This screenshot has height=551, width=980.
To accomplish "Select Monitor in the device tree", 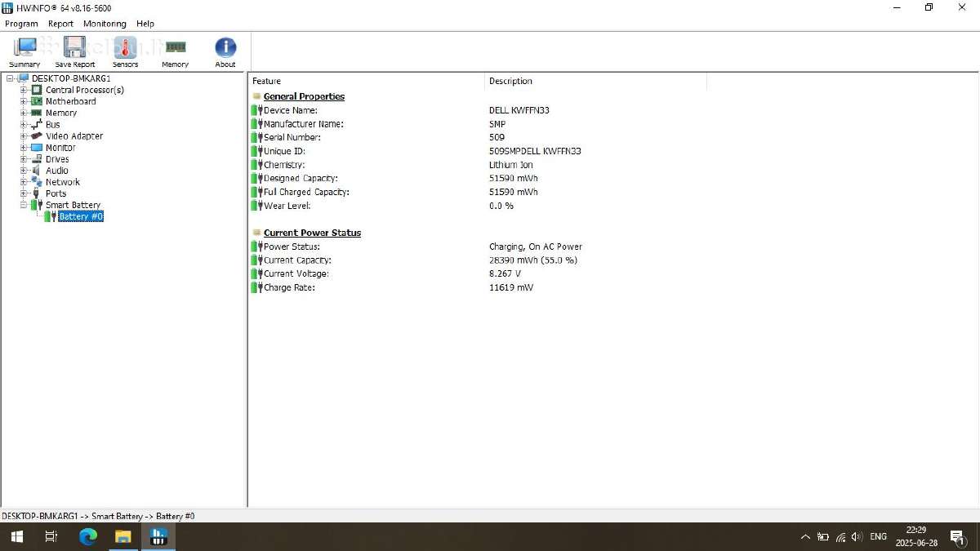I will [x=60, y=148].
